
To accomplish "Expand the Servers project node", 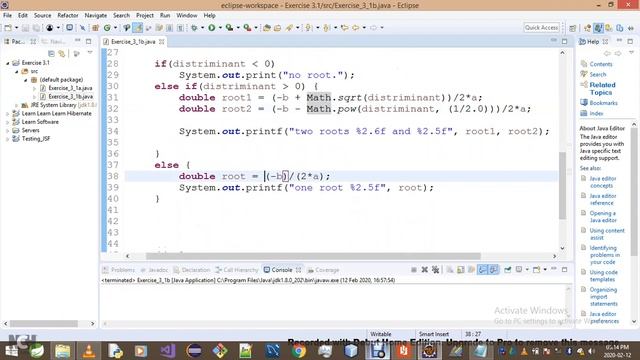I will pos(7,131).
